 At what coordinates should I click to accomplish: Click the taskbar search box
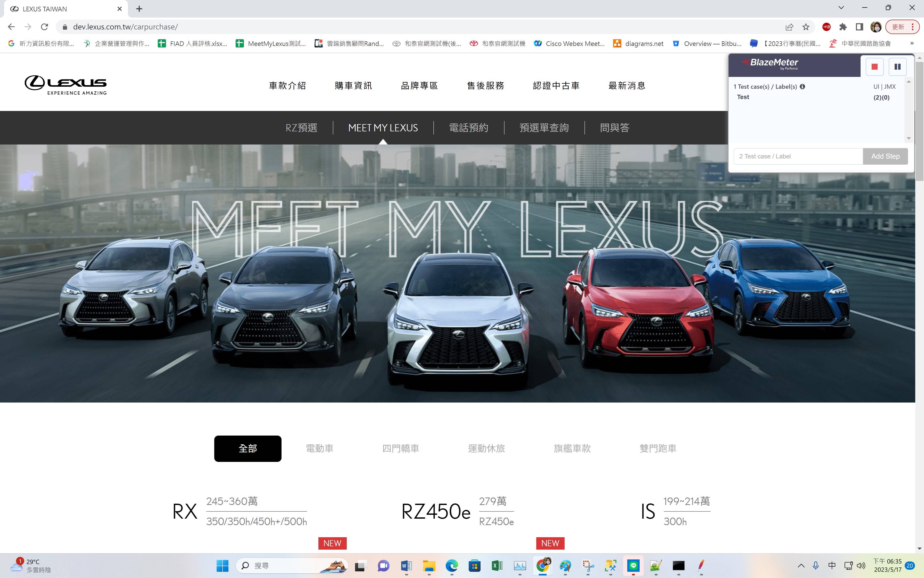292,565
